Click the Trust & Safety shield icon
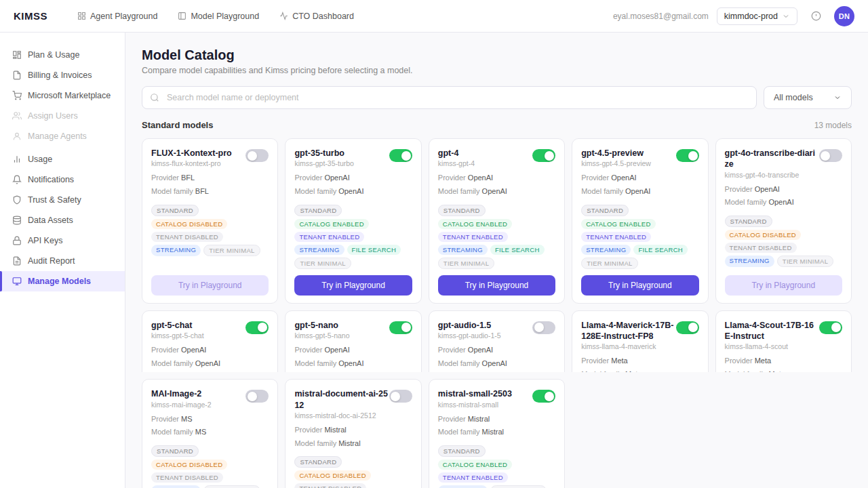The image size is (868, 488). [17, 200]
